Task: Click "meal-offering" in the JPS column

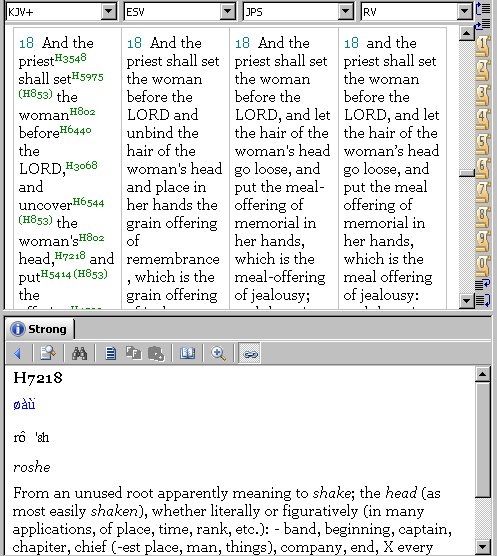Action: [280, 277]
